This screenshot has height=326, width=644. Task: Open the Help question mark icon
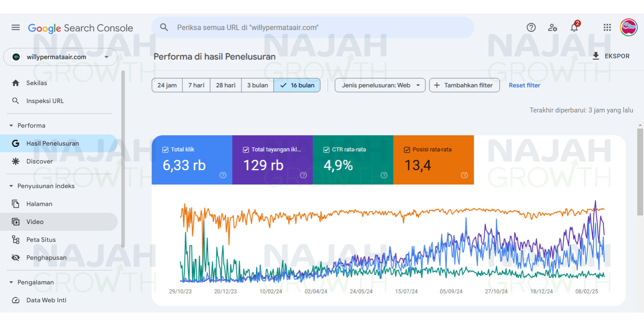click(x=531, y=27)
